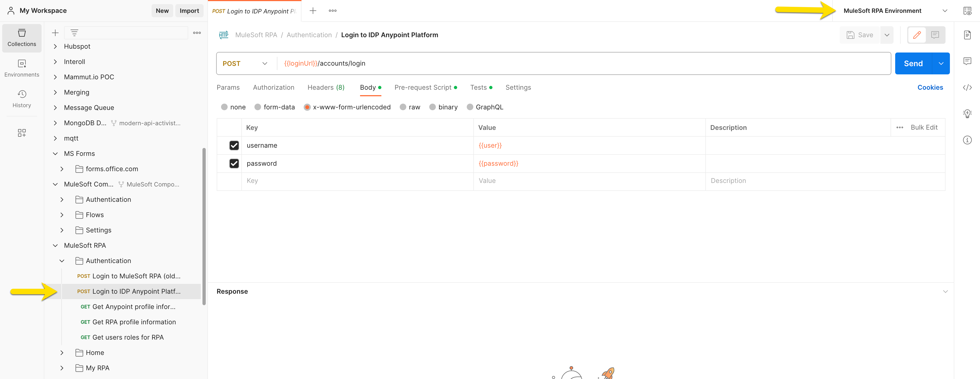
Task: Open the Cookies link
Action: 930,88
